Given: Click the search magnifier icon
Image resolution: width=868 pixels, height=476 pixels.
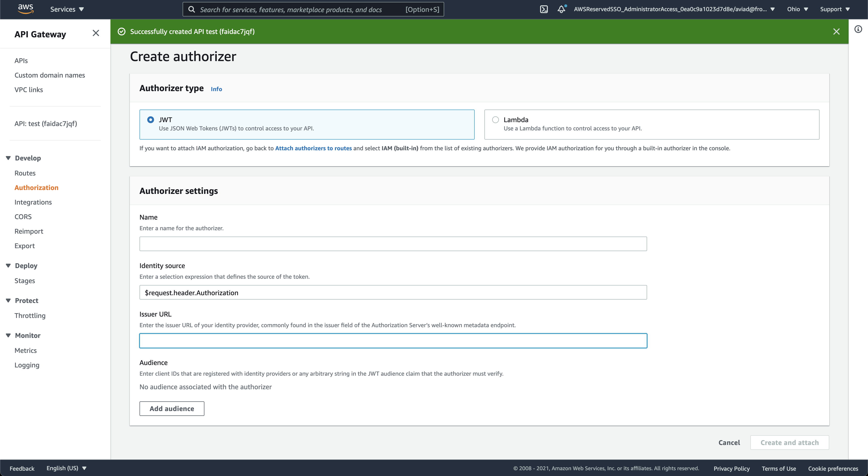Looking at the screenshot, I should click(x=191, y=9).
